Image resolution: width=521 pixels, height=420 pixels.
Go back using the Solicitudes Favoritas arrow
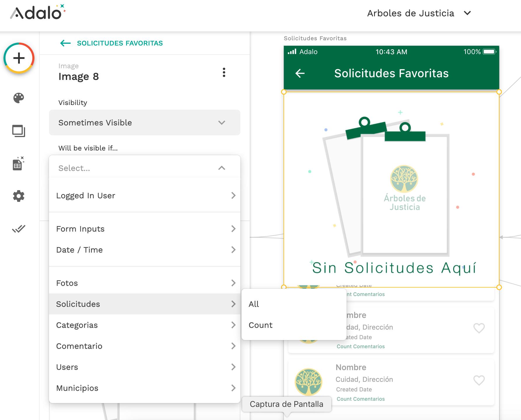(x=65, y=43)
